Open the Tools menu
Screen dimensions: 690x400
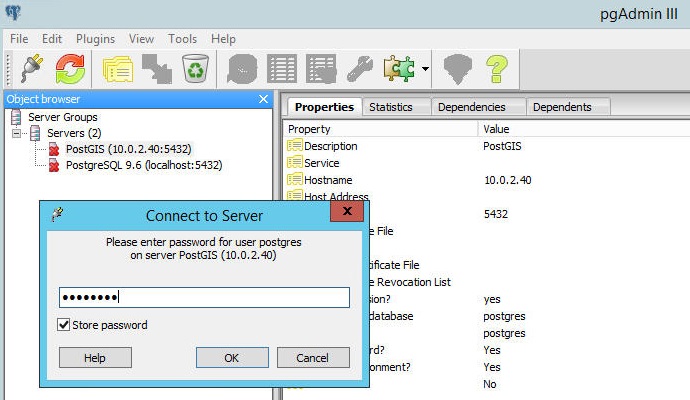[x=182, y=39]
